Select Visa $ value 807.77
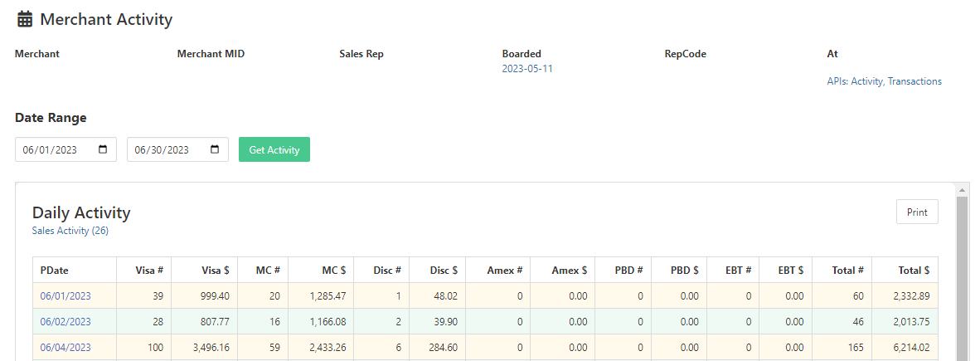This screenshot has width=980, height=361. pos(216,322)
